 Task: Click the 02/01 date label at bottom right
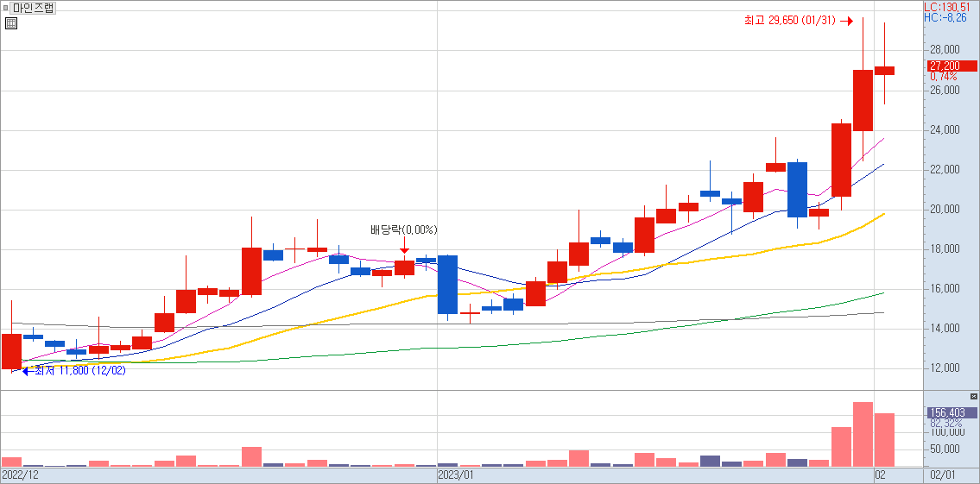point(942,475)
